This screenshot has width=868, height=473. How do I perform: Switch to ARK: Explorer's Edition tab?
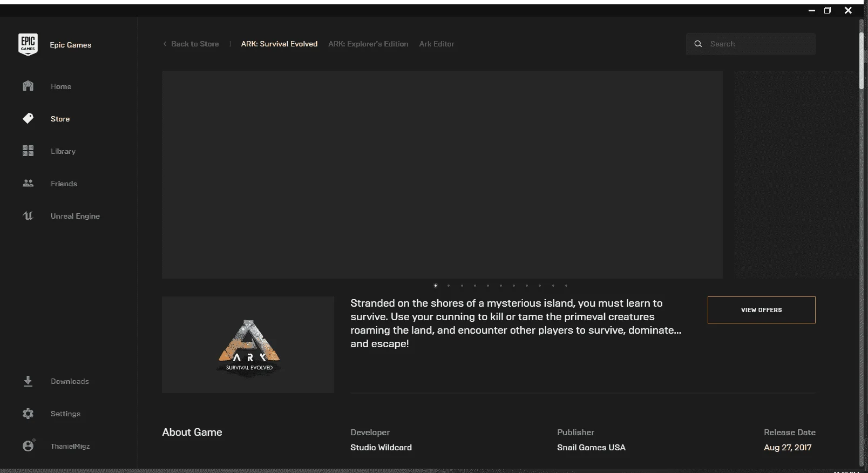(368, 44)
